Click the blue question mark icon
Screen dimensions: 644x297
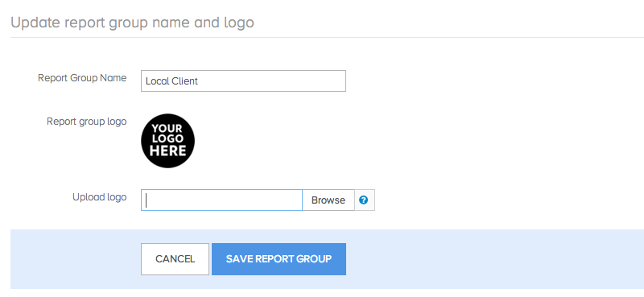tap(364, 200)
